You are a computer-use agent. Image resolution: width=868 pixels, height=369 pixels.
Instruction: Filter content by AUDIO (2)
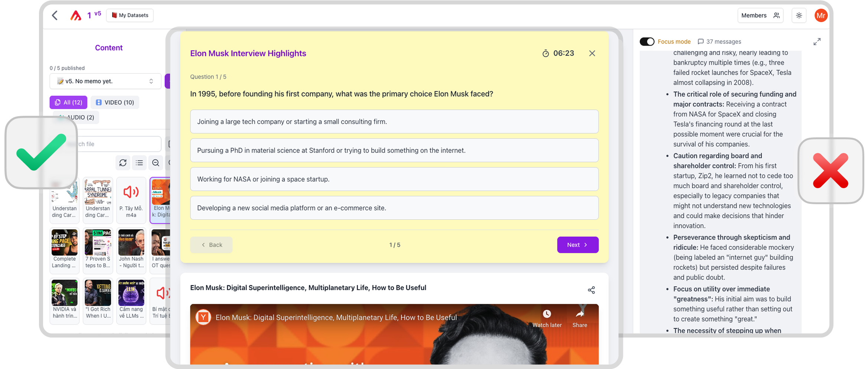pyautogui.click(x=76, y=117)
